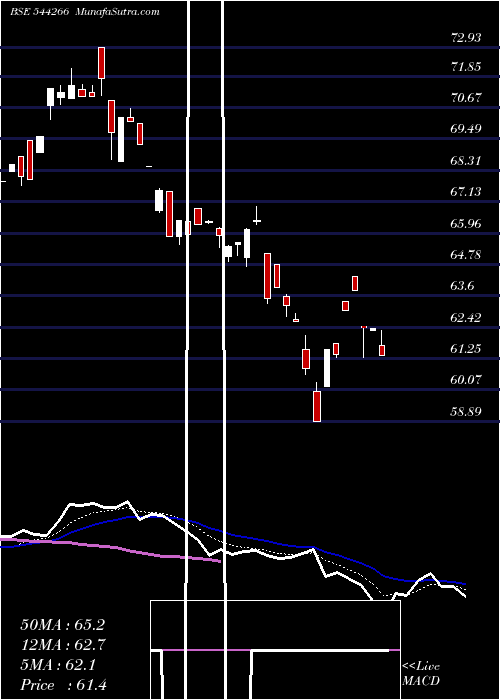Screen dimensions: 500x700
Task: Click the 64.78 price axis label
Action: pyautogui.click(x=467, y=254)
